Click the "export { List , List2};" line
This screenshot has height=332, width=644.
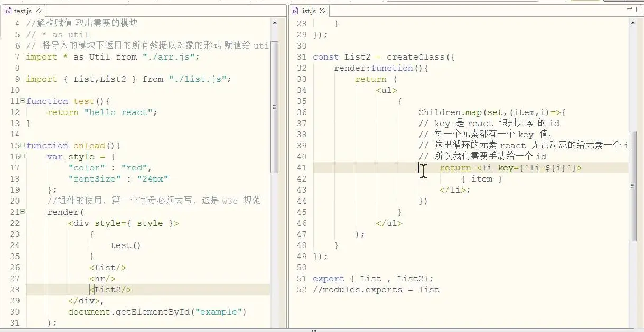tap(374, 279)
